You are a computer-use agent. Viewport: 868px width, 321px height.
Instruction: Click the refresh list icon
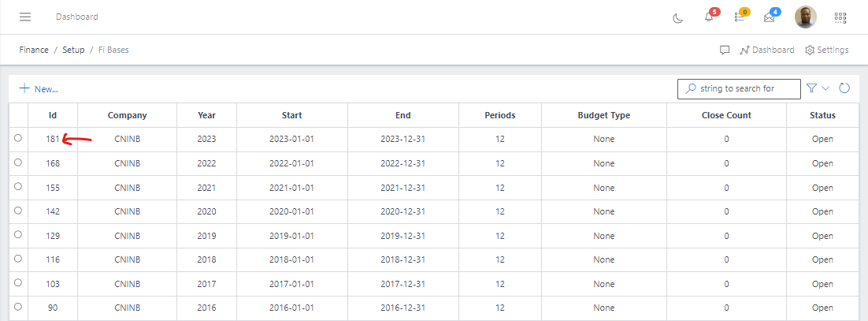click(x=844, y=88)
